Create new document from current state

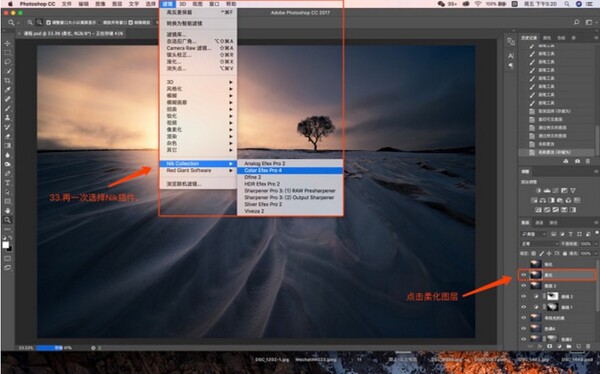click(566, 161)
